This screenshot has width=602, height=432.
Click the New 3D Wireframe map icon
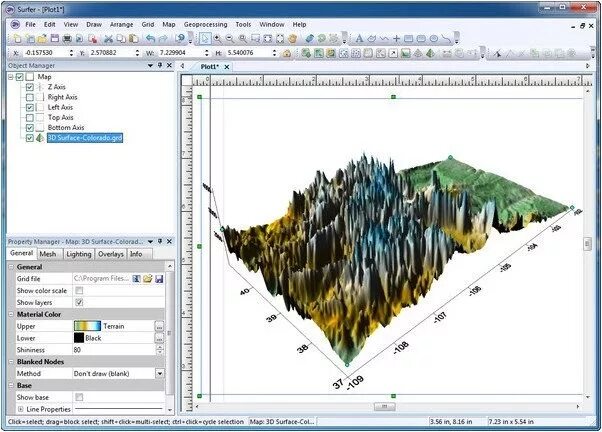coord(418,53)
